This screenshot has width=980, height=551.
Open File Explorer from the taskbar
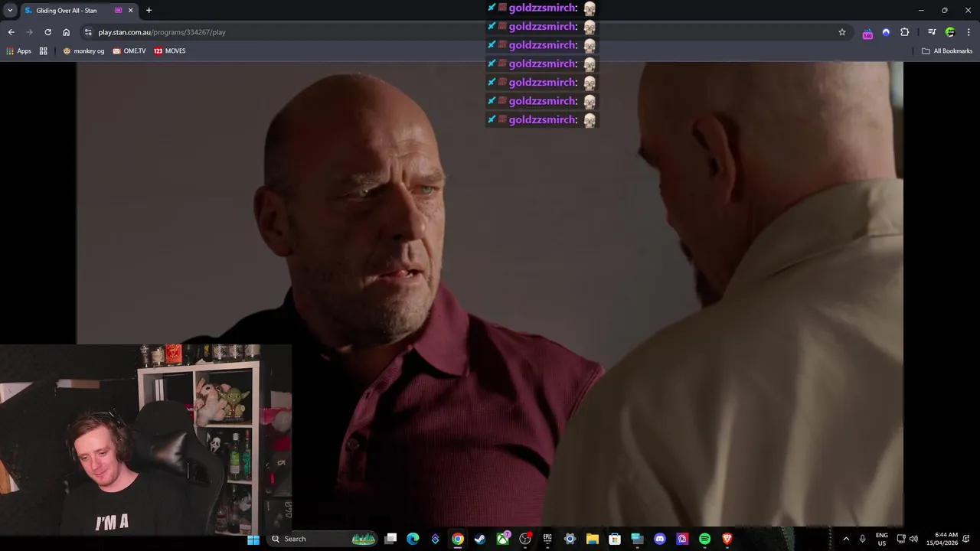(x=592, y=539)
